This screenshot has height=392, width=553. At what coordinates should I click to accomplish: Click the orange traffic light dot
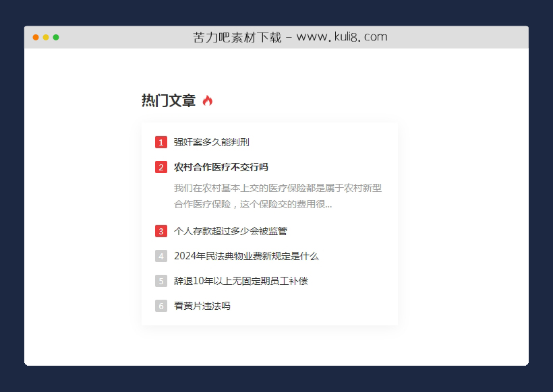pyautogui.click(x=35, y=38)
